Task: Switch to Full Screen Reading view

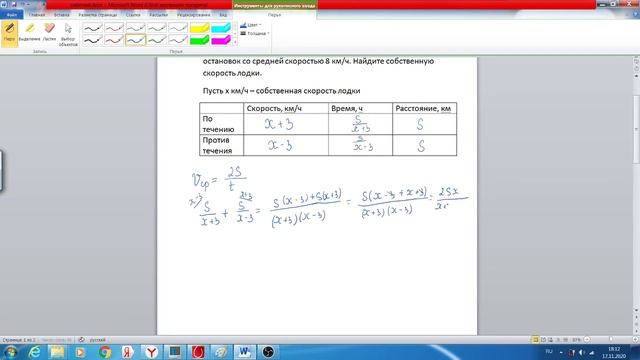Action: coord(543,340)
